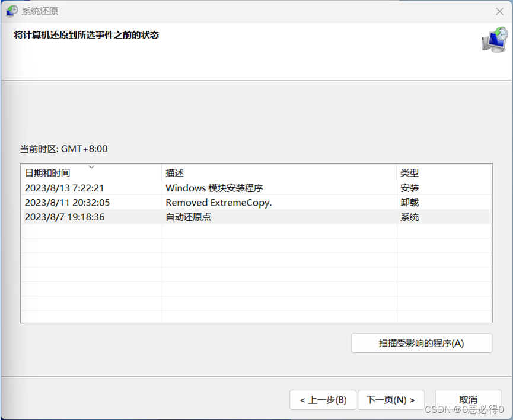Cancel the restore with 取消 button
This screenshot has height=420, width=513.
click(468, 400)
